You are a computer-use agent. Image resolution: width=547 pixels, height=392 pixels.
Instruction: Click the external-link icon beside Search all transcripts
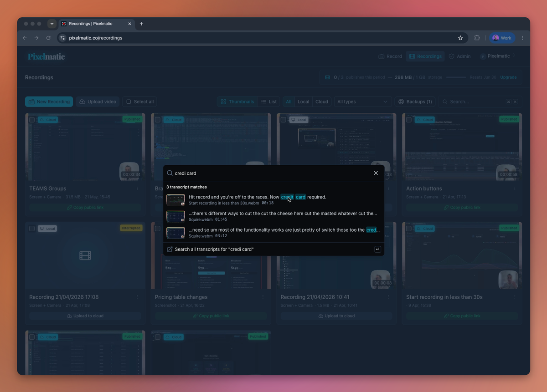tap(170, 249)
